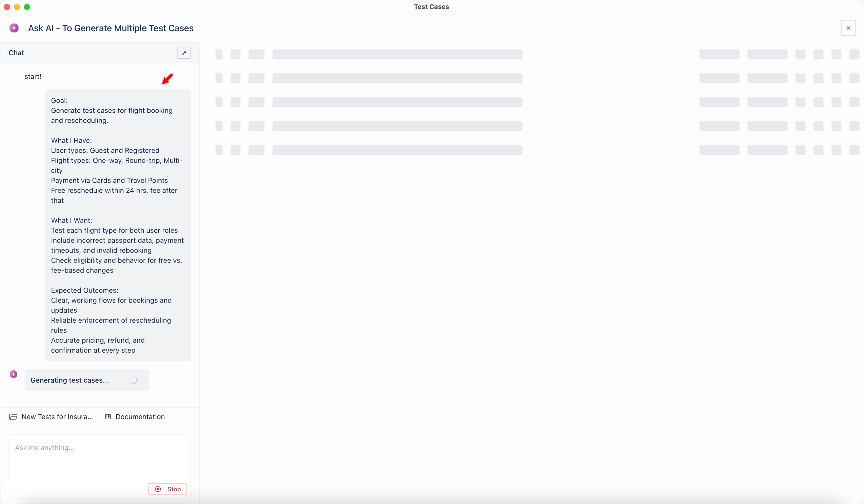The width and height of the screenshot is (864, 504).
Task: Expand the second test case row
Action: pos(235,78)
